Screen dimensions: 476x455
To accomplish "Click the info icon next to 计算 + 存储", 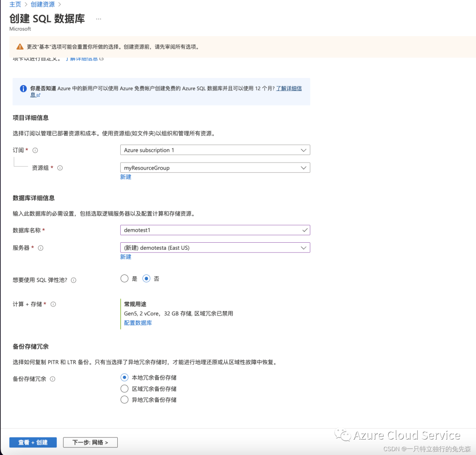I will tap(53, 304).
